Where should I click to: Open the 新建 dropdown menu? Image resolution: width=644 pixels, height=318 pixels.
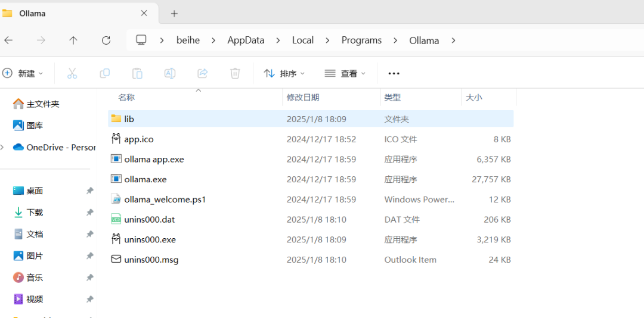click(x=23, y=73)
